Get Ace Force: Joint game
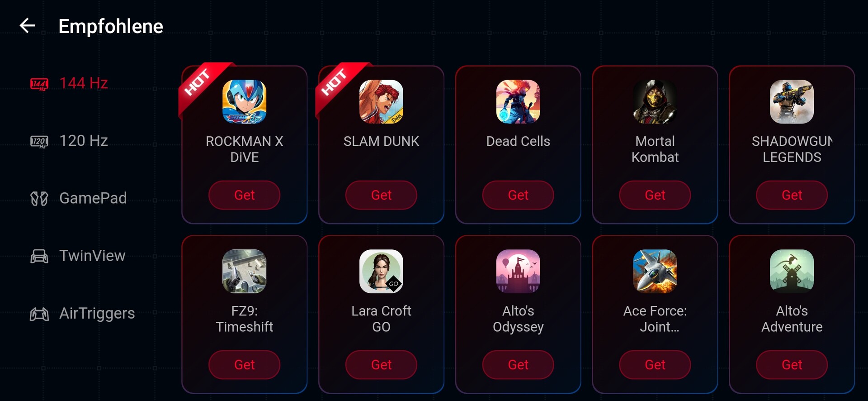The width and height of the screenshot is (868, 401). (655, 365)
